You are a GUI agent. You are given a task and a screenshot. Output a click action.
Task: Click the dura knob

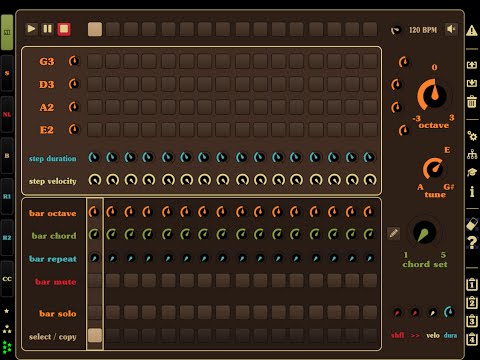[x=450, y=312]
